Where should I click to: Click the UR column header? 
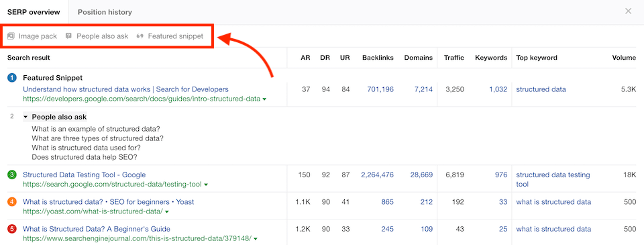pyautogui.click(x=345, y=58)
